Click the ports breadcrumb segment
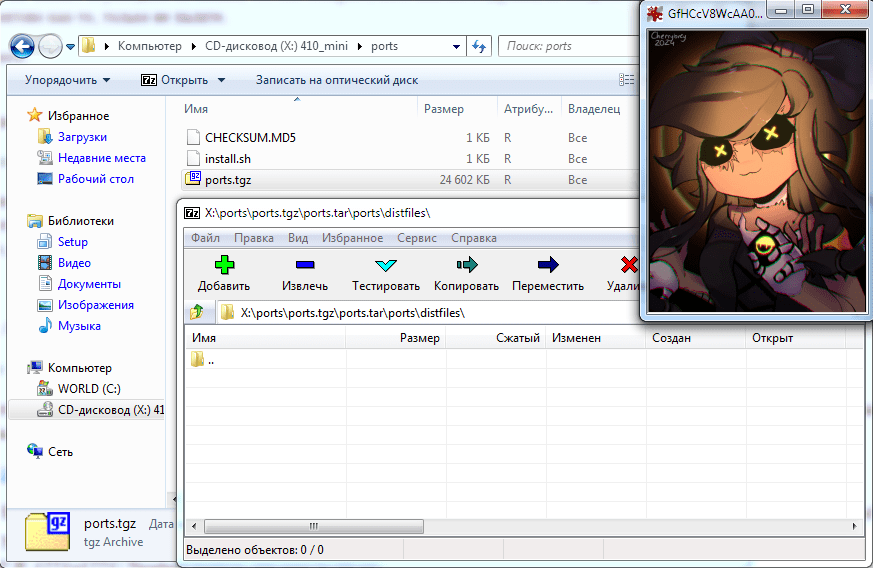873x568 pixels. pos(384,46)
